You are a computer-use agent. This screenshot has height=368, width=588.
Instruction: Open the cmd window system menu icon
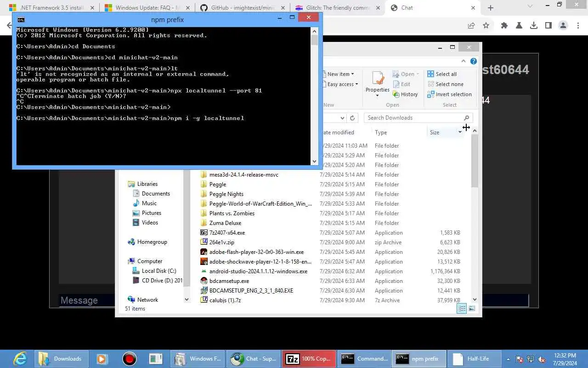(x=21, y=20)
